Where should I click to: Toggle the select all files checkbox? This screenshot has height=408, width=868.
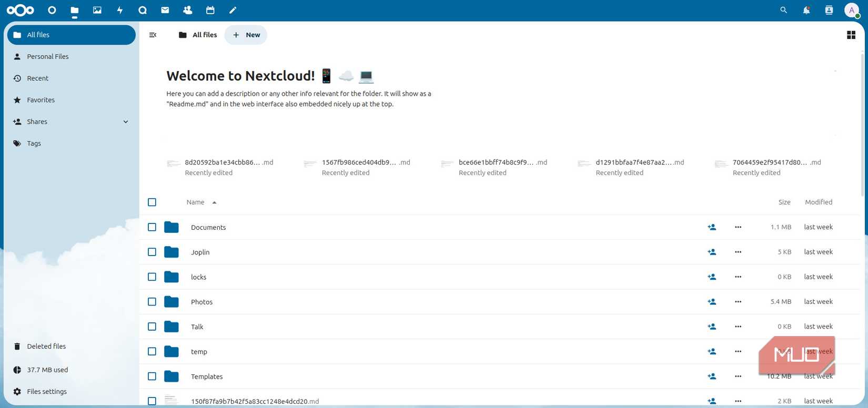coord(152,202)
